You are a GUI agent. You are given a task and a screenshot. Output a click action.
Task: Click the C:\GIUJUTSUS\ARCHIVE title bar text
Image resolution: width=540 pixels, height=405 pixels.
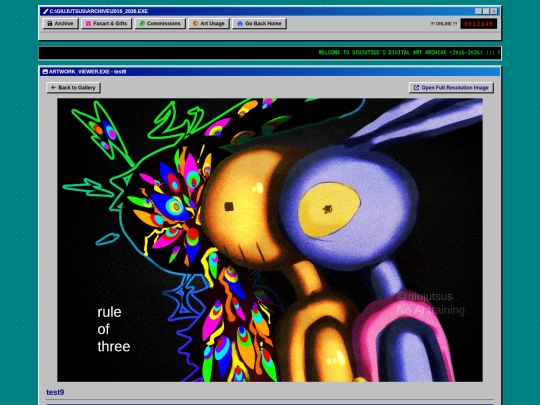[99, 11]
